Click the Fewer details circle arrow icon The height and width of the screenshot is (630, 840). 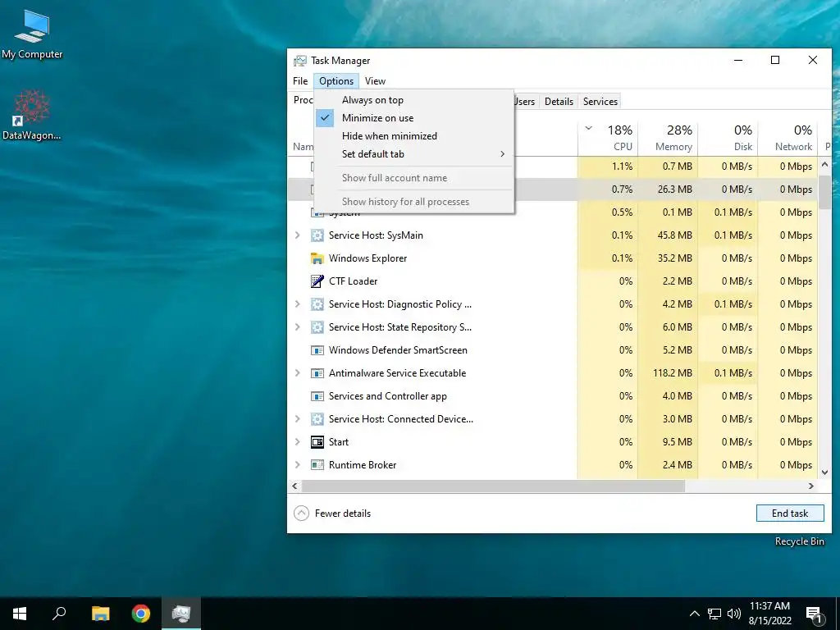[302, 514]
